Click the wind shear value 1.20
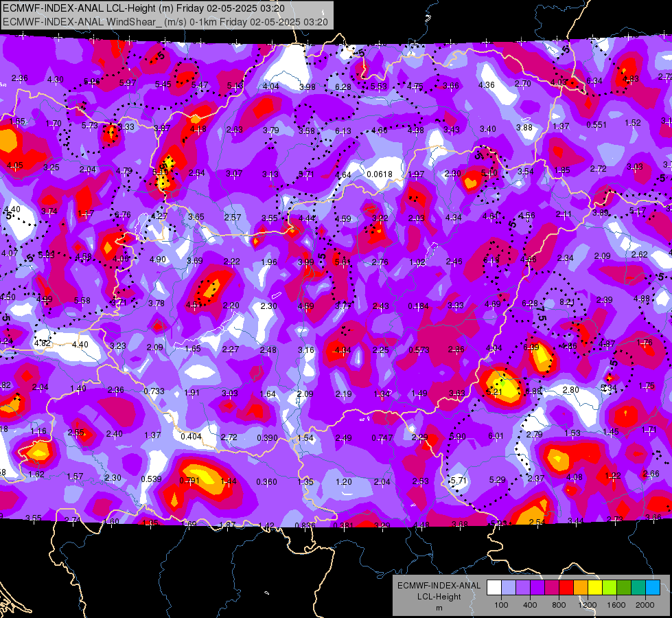This screenshot has height=618, width=672. point(344,481)
